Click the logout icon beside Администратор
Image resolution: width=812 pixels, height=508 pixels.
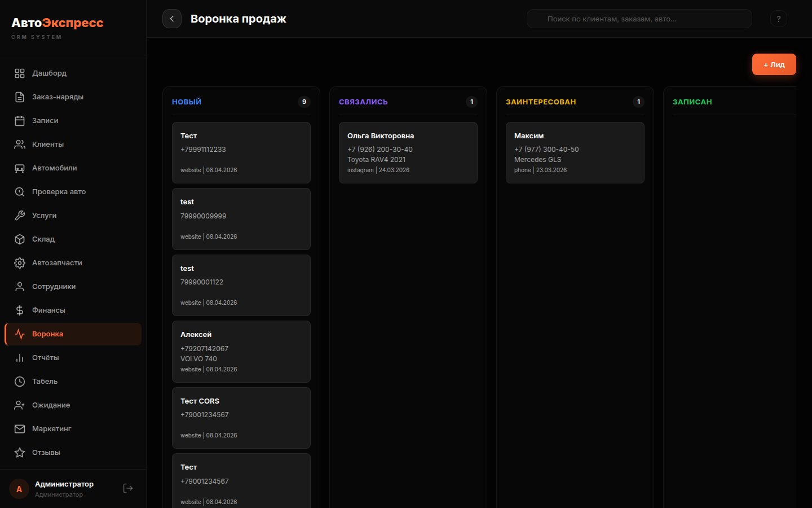click(127, 488)
